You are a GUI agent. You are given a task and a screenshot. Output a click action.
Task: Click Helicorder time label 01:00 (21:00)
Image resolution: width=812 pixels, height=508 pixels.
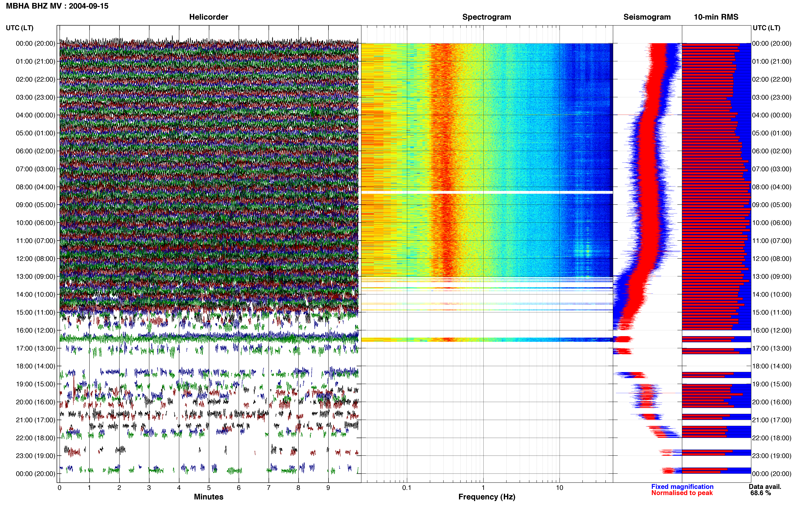[36, 61]
